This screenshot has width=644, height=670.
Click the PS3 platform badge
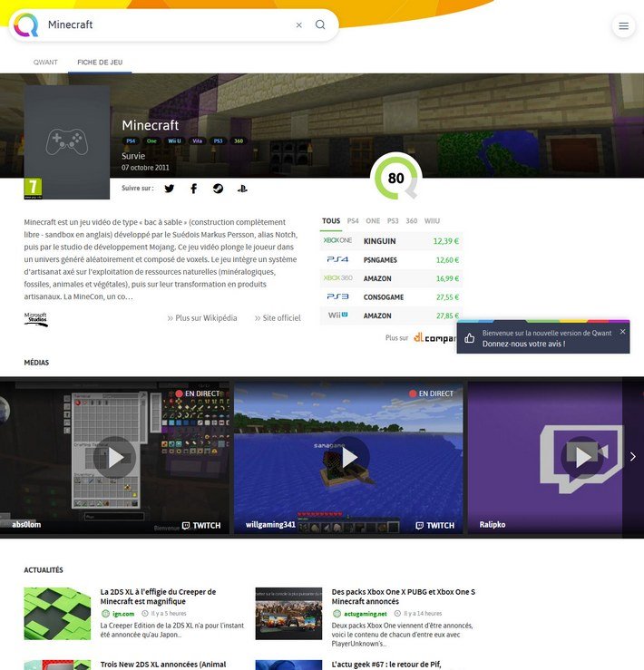coord(218,141)
